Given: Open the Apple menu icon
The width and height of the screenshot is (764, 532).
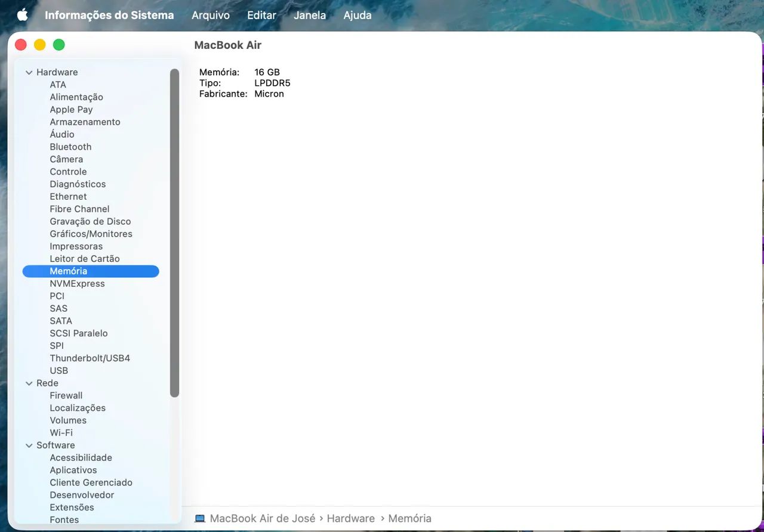Looking at the screenshot, I should coord(22,15).
